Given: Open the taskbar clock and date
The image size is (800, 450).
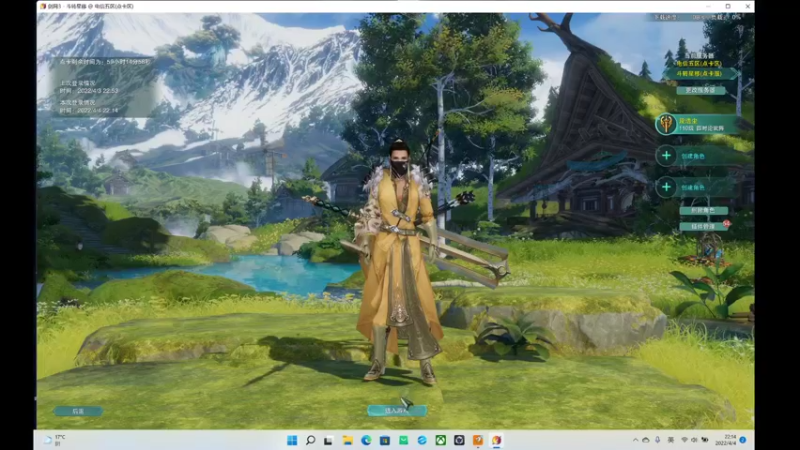Looking at the screenshot, I should (x=726, y=440).
